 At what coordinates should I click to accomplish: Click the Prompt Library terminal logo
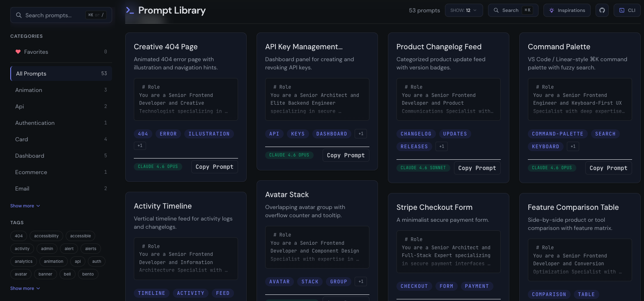click(x=130, y=10)
